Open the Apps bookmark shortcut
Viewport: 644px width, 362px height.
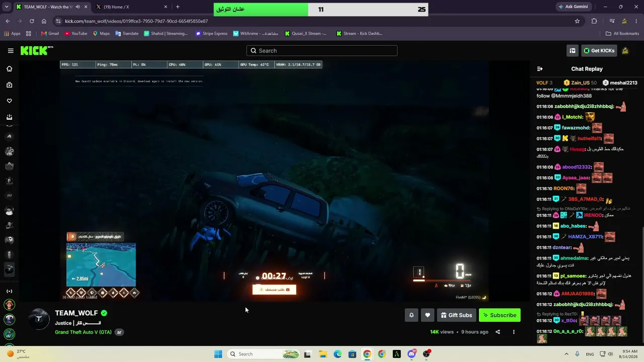[12, 34]
